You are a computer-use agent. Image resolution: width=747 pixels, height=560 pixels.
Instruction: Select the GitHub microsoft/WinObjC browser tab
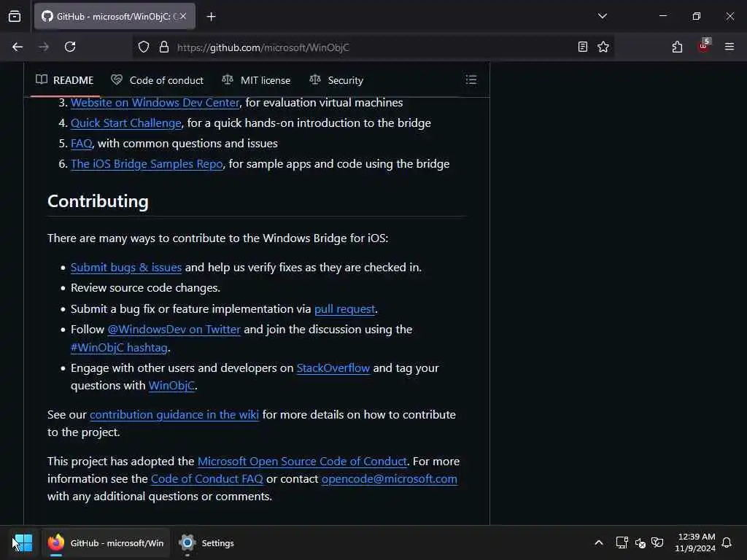point(115,16)
